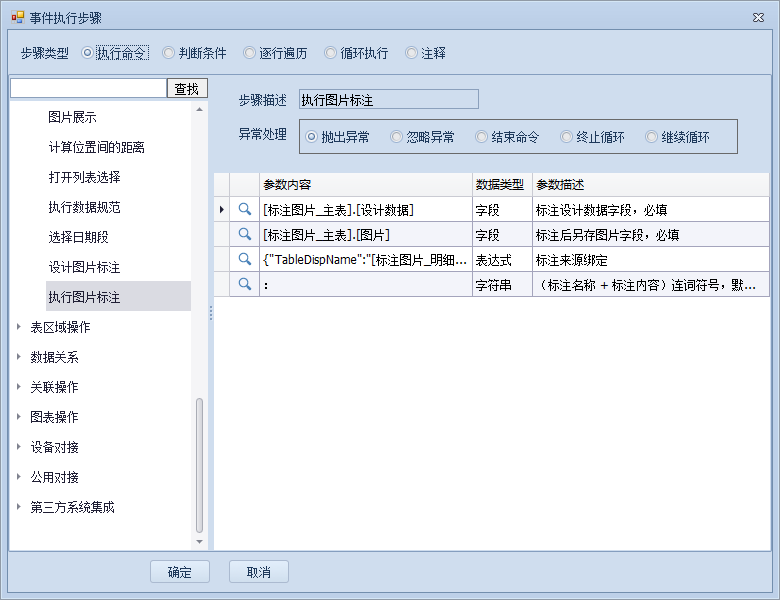Set exception handling to 忽略异常
This screenshot has height=600, width=780.
coord(397,137)
